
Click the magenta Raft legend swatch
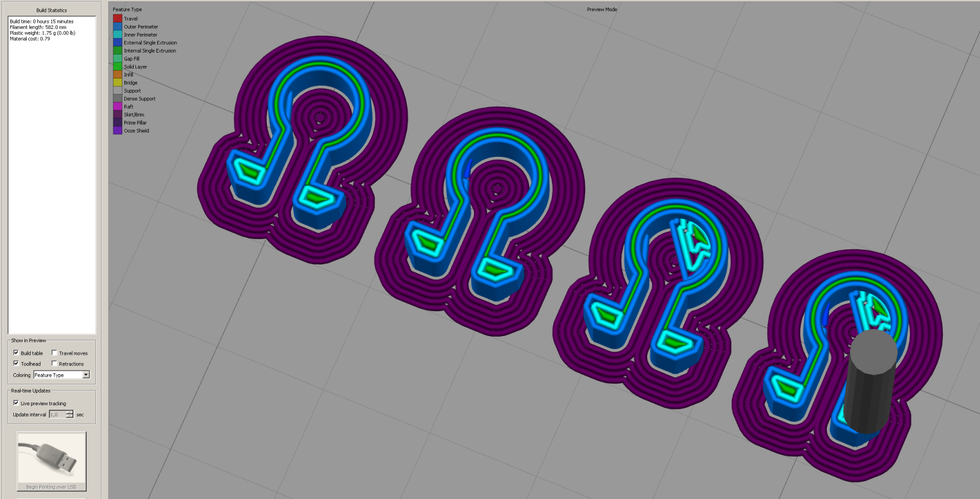118,106
